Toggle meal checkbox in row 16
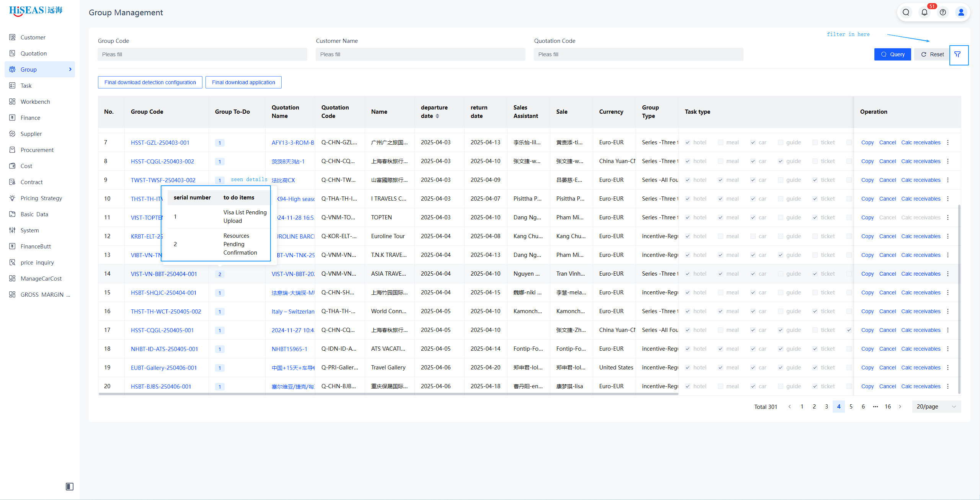 click(x=721, y=311)
